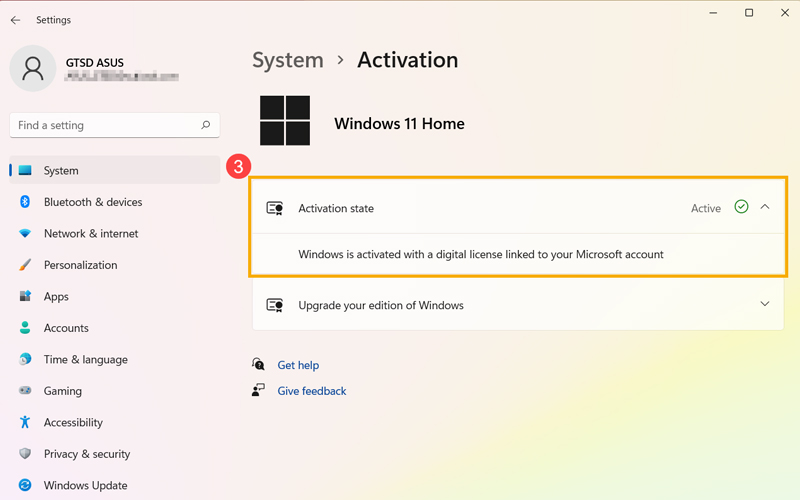Screen dimensions: 800x500
Task: Click the Give feedback icon
Action: 258,390
